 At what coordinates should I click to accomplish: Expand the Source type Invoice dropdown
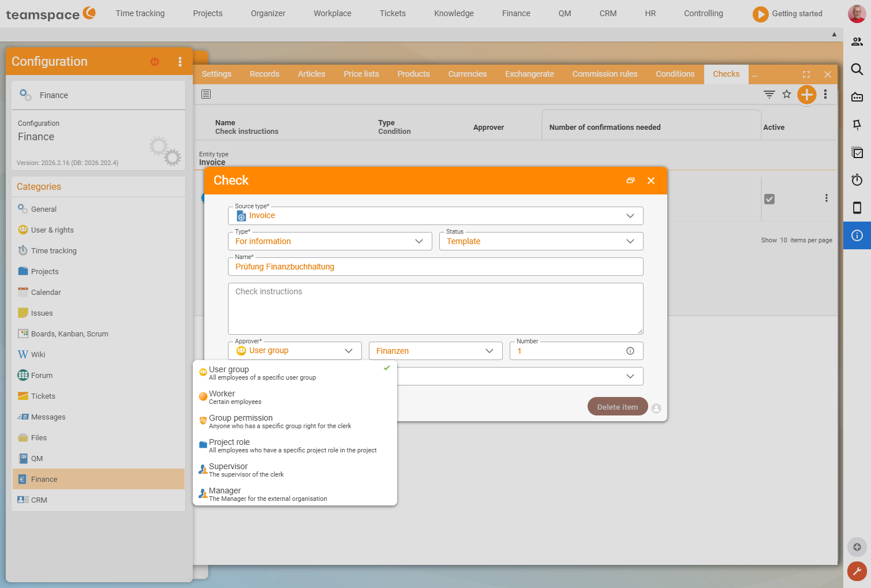pos(436,216)
